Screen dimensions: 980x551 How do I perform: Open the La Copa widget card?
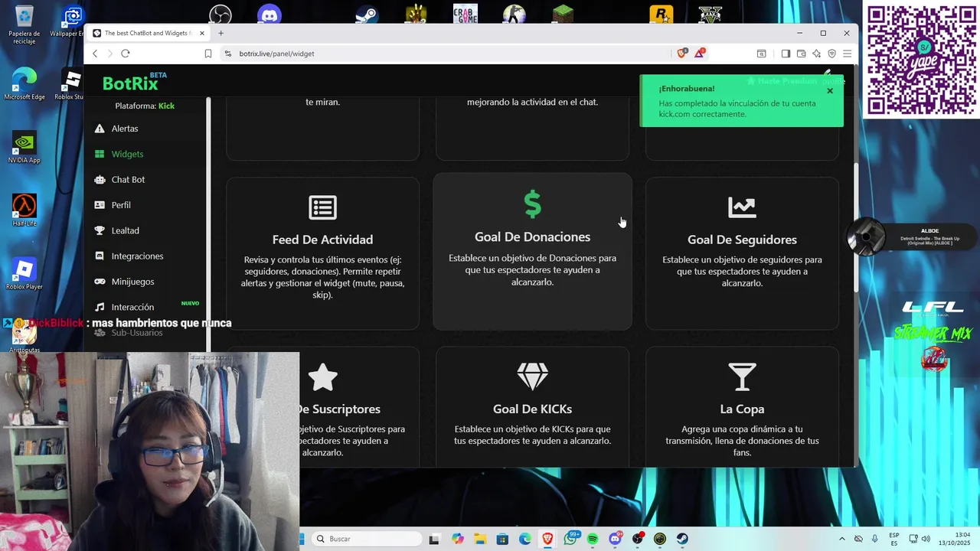coord(742,407)
